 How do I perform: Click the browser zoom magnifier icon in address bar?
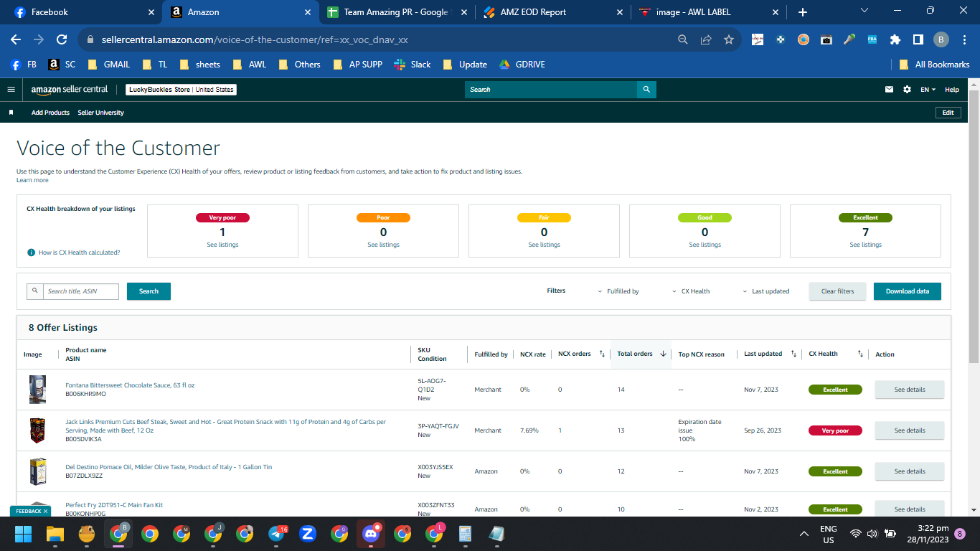683,39
